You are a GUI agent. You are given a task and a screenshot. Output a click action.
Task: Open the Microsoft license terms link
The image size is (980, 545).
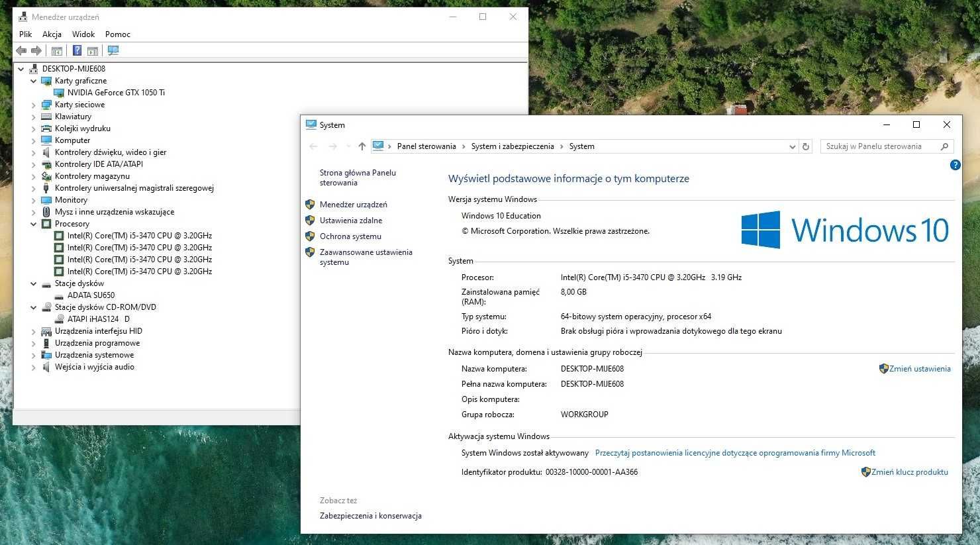point(735,453)
